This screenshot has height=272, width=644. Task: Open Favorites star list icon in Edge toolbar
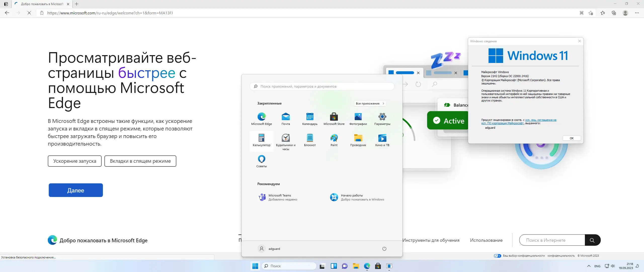[603, 13]
